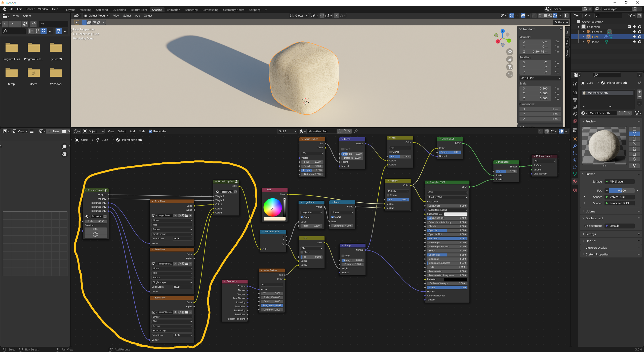Click the Options button in viewport

tap(561, 22)
